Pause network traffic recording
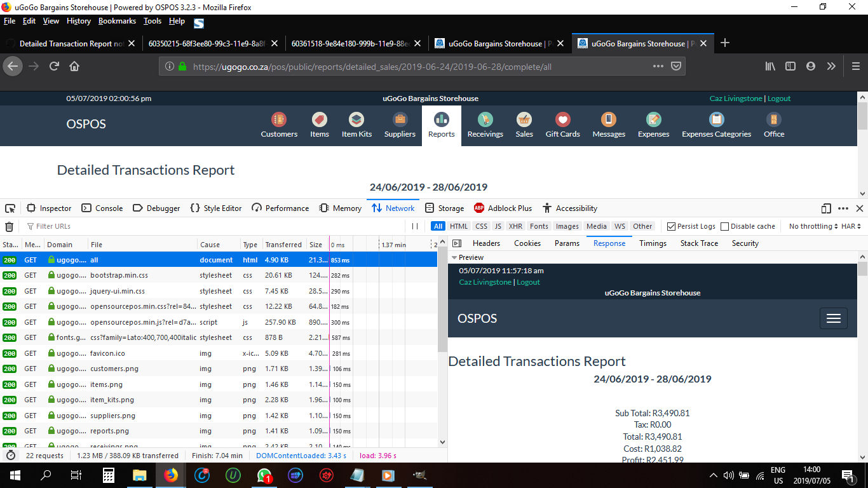Screen dimensions: 868x488 [414, 226]
